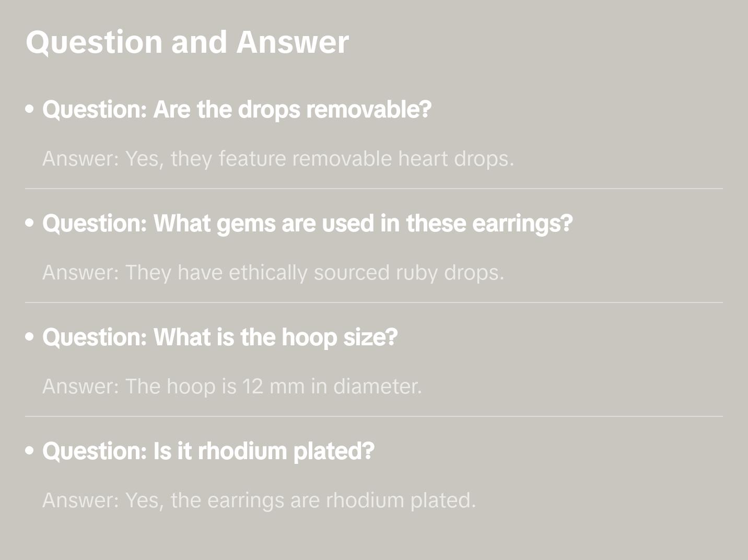This screenshot has width=748, height=560.
Task: Click the "Question and Answer" heading
Action: coord(187,42)
